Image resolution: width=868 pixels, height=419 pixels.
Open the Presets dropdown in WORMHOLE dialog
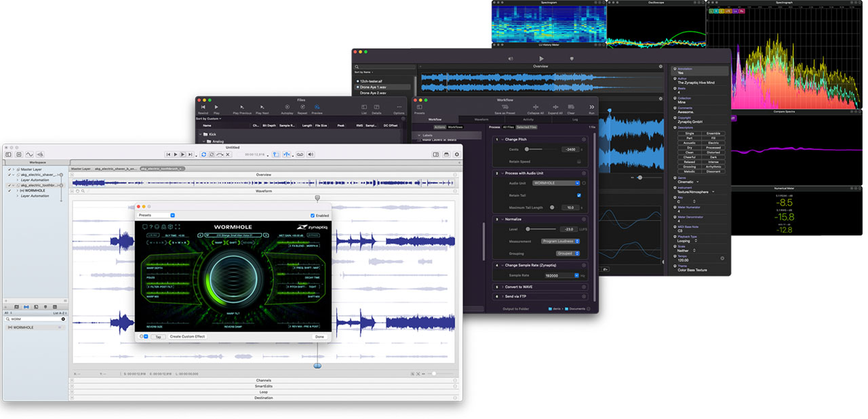click(x=156, y=215)
